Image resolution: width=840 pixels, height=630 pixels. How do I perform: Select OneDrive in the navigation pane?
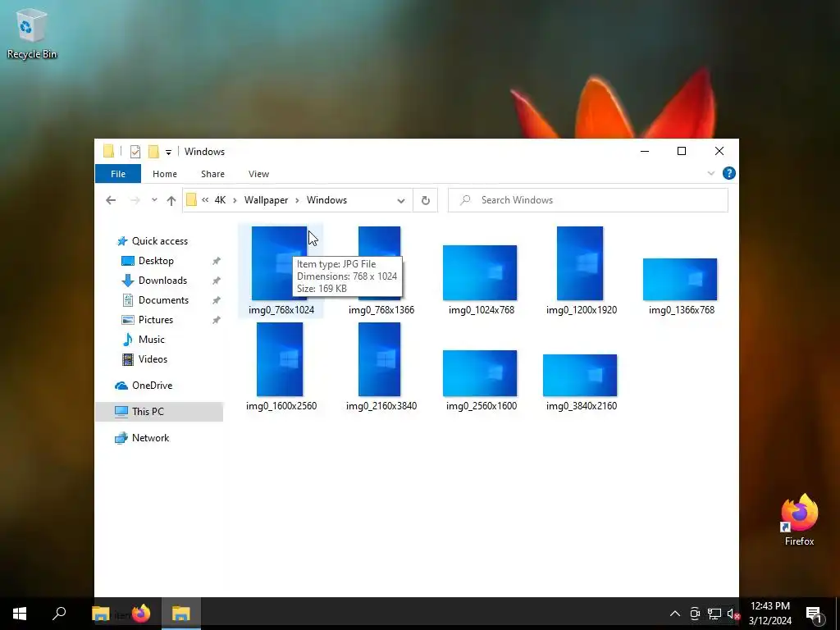[152, 386]
